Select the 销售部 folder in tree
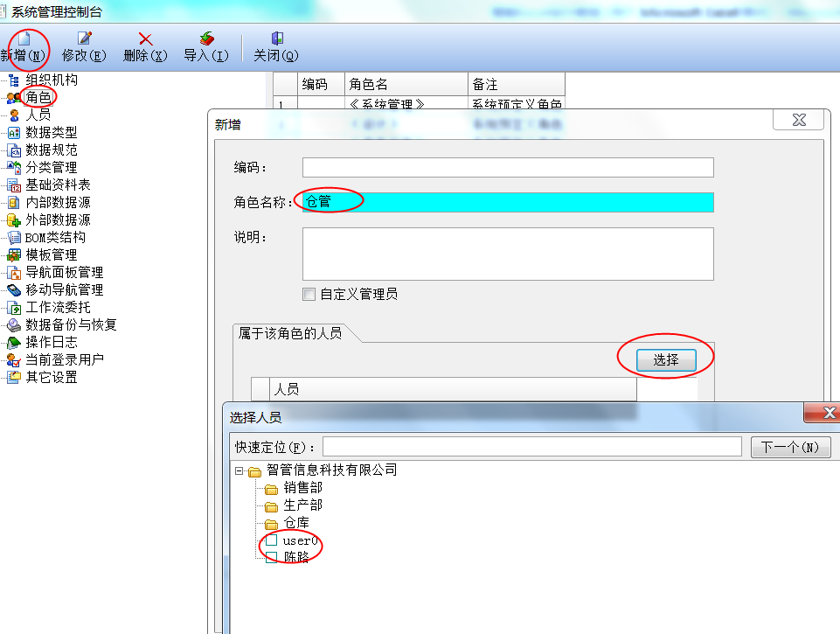Image resolution: width=840 pixels, height=634 pixels. pos(302,488)
